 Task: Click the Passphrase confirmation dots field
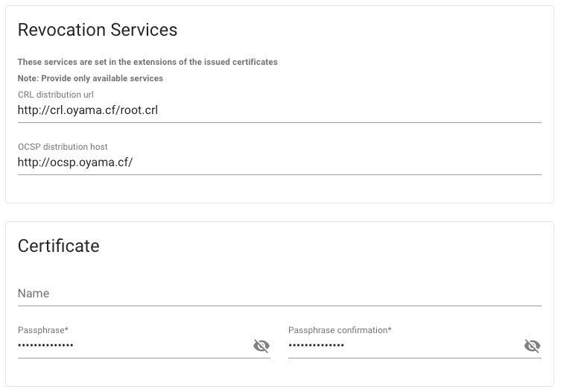tap(405, 346)
